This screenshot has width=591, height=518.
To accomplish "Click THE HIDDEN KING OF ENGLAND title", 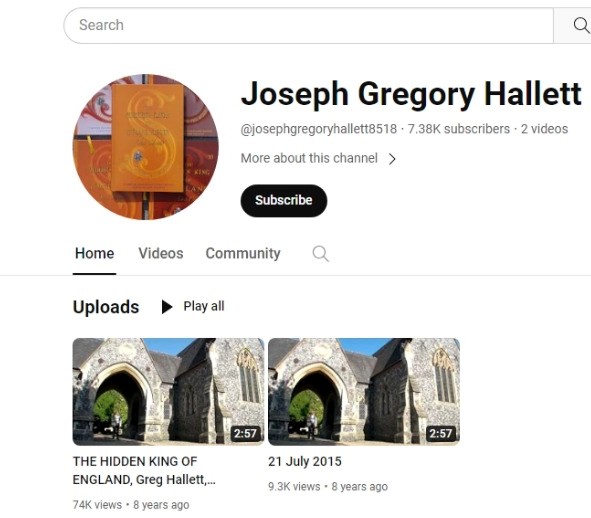I will coord(144,470).
